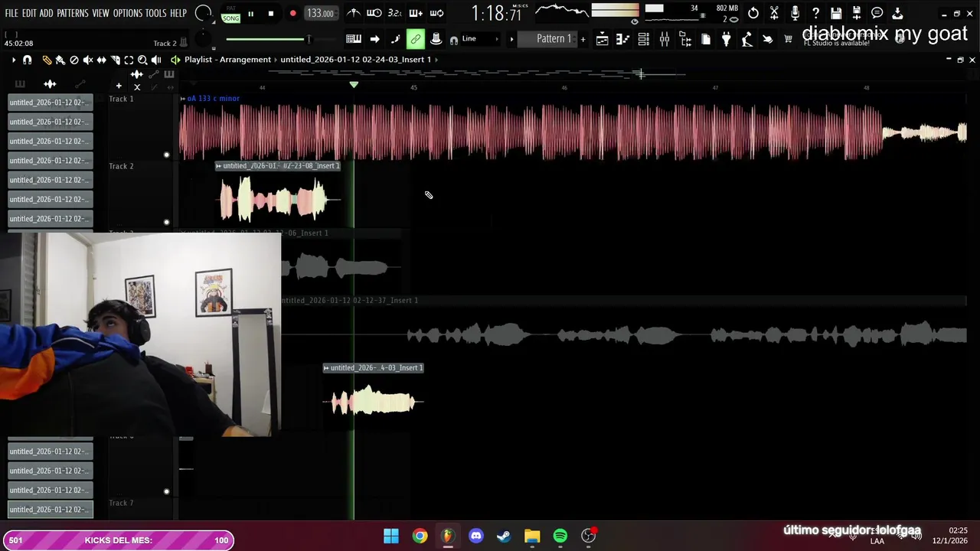The height and width of the screenshot is (551, 980).
Task: Click arrow left of Pattern 1 selector
Action: pyautogui.click(x=511, y=39)
